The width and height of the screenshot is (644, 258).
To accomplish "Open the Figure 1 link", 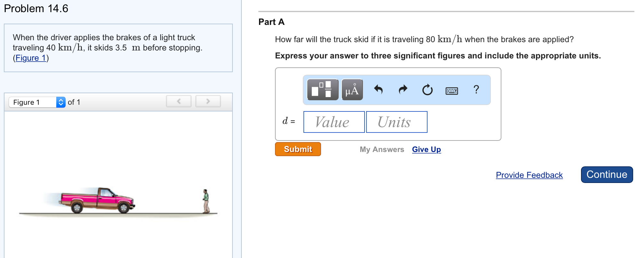I will [31, 58].
